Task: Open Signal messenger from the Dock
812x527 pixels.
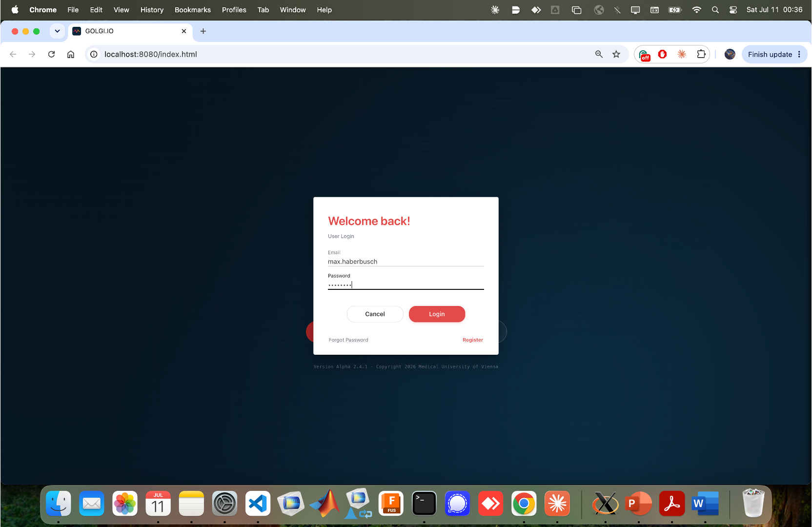Action: coord(457,504)
